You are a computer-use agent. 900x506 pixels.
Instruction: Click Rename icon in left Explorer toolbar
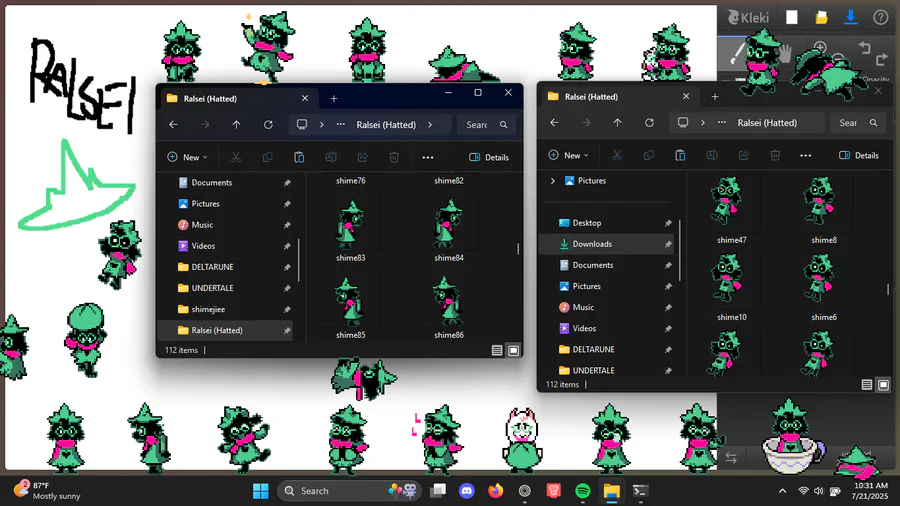331,157
